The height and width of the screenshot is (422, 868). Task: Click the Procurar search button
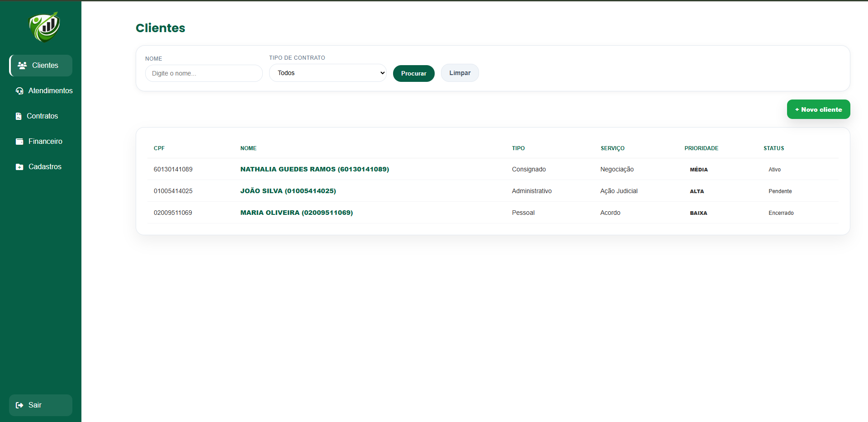point(414,73)
